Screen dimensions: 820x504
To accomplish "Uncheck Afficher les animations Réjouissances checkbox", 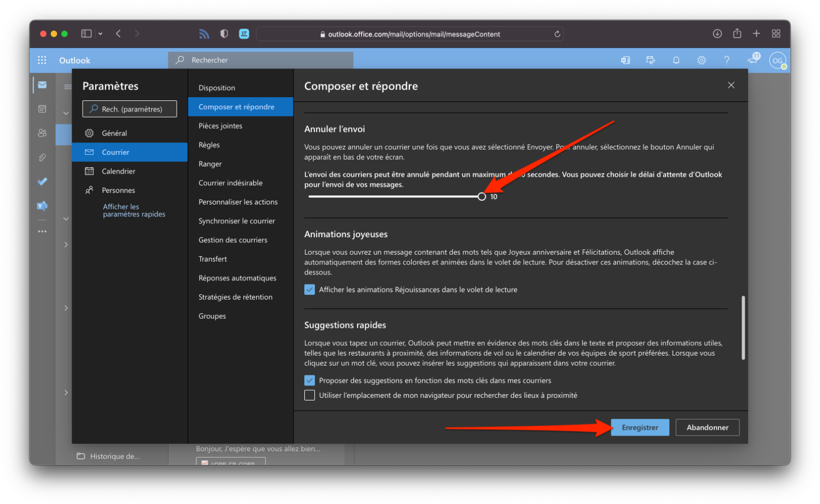I will tap(310, 290).
